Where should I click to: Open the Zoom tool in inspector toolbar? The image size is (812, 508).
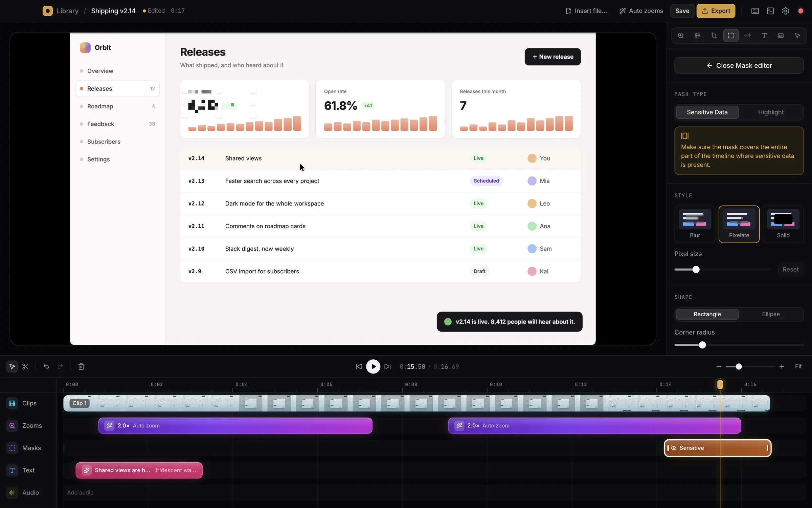point(681,36)
